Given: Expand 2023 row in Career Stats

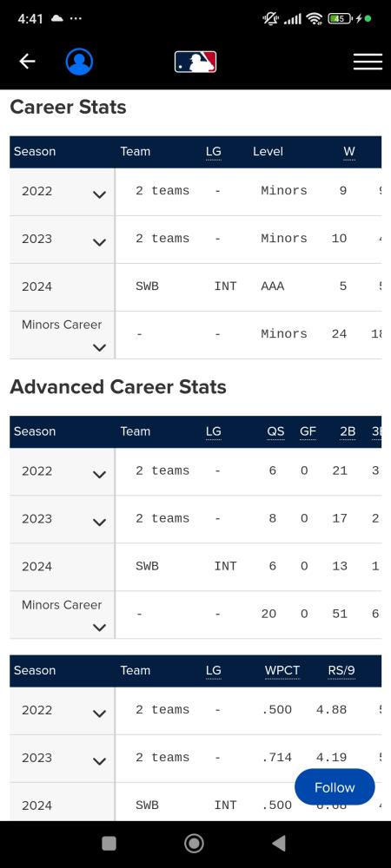Looking at the screenshot, I should tap(100, 242).
